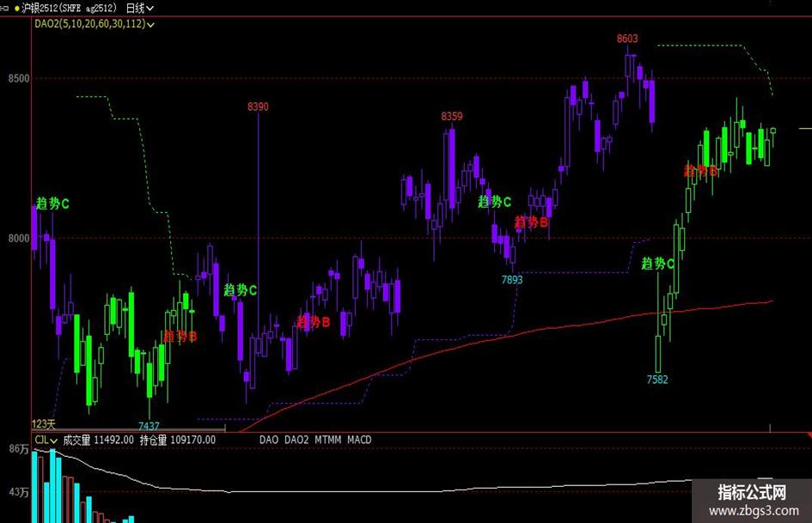Click the 43万 volume axis label
Image resolution: width=812 pixels, height=523 pixels.
pyautogui.click(x=19, y=492)
